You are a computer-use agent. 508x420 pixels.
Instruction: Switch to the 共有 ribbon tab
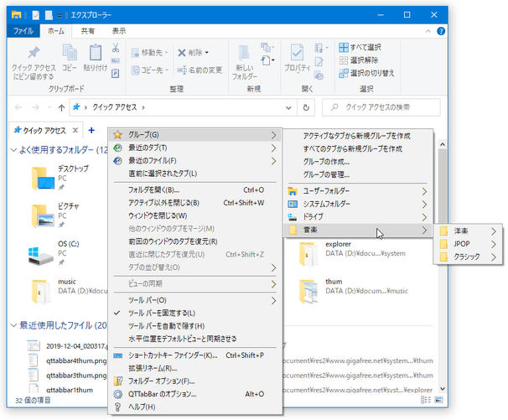[87, 31]
